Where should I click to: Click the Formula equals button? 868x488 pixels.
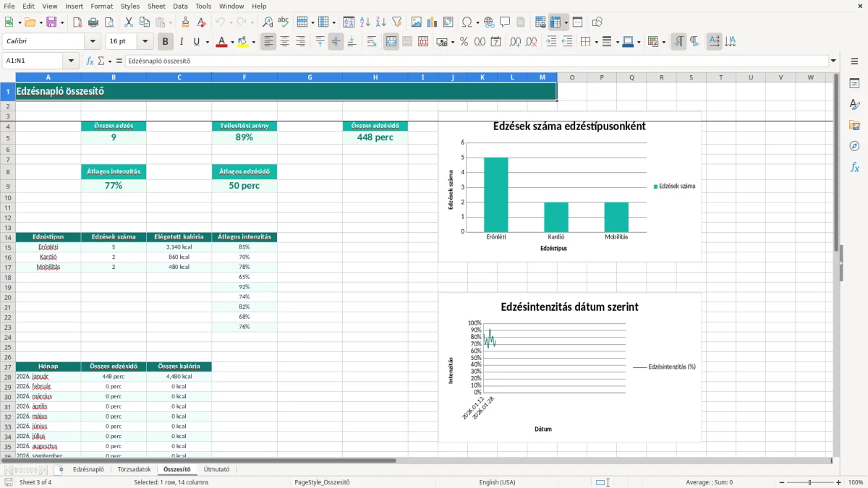119,61
